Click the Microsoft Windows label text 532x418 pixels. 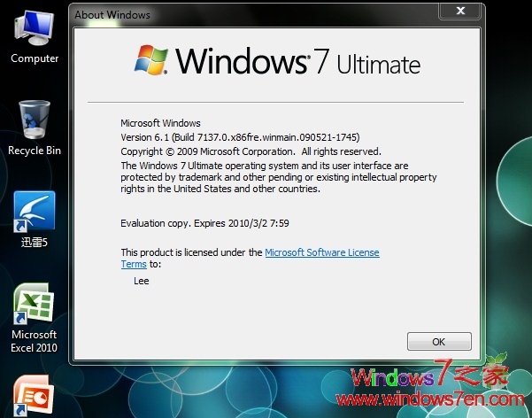tap(160, 123)
